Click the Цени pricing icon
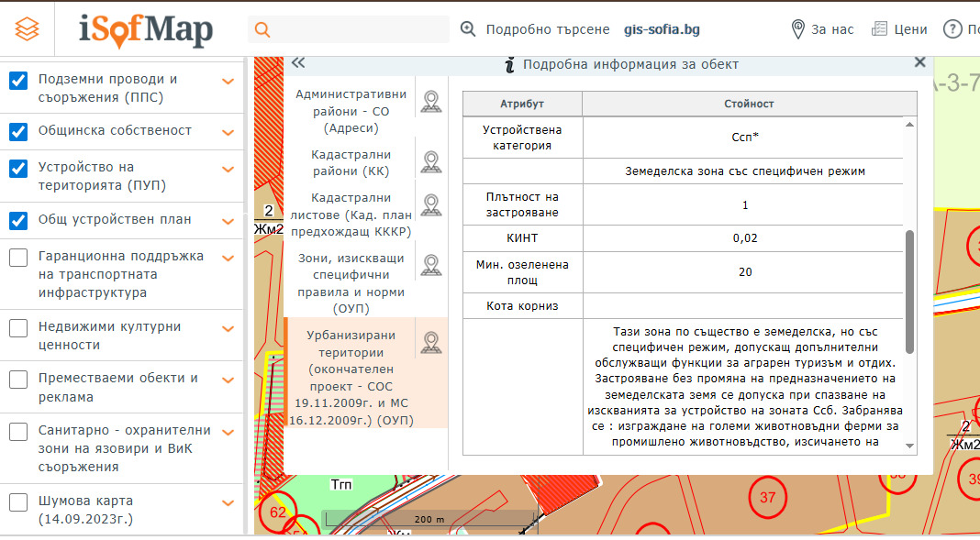Image resolution: width=980 pixels, height=540 pixels. pos(877,28)
